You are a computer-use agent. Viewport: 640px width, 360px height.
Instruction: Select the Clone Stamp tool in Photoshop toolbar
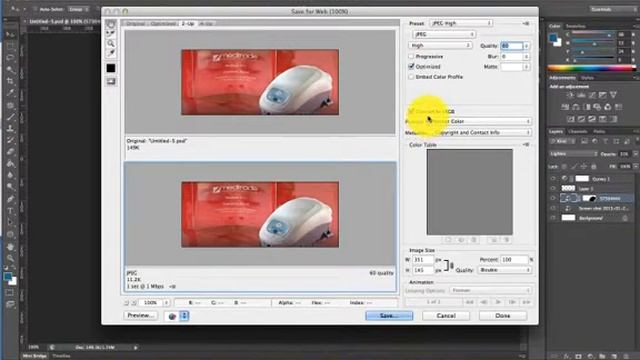click(x=10, y=129)
